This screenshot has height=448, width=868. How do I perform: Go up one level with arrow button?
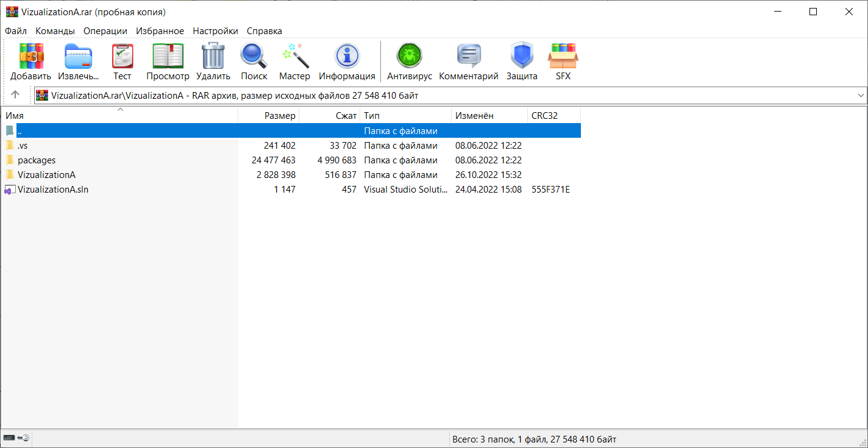tap(15, 95)
